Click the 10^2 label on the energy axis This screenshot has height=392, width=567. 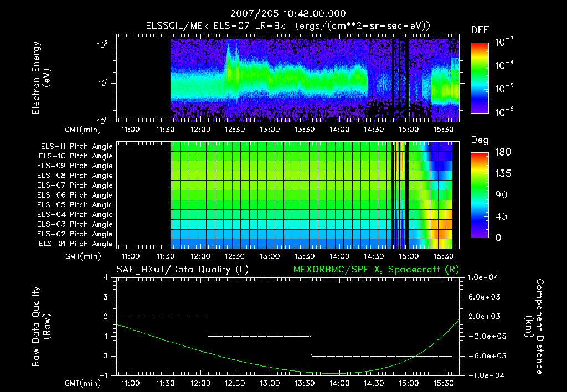[102, 45]
